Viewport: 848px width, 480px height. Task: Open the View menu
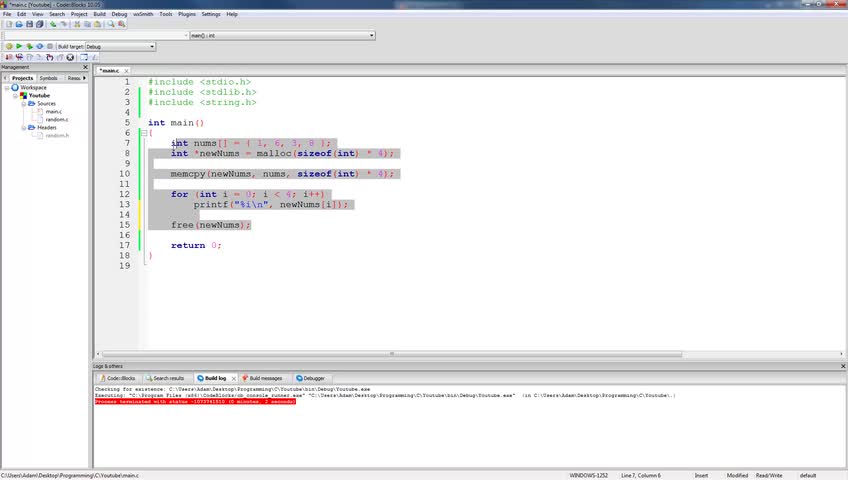point(38,14)
